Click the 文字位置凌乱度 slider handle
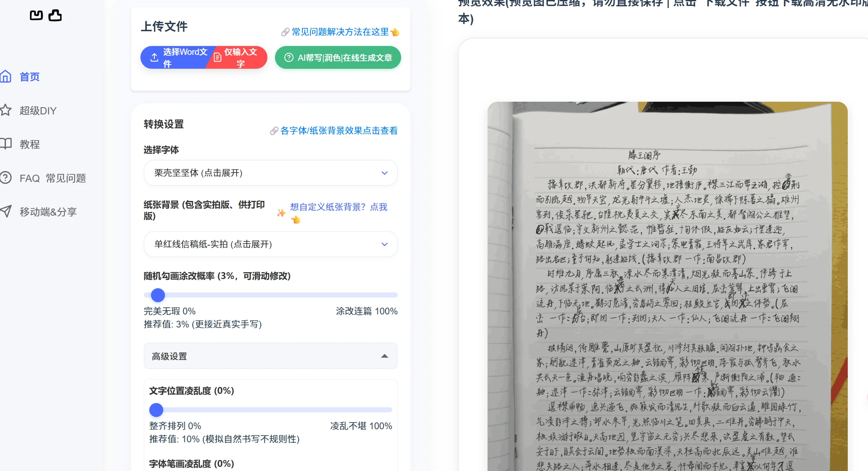868x471 pixels. (156, 410)
